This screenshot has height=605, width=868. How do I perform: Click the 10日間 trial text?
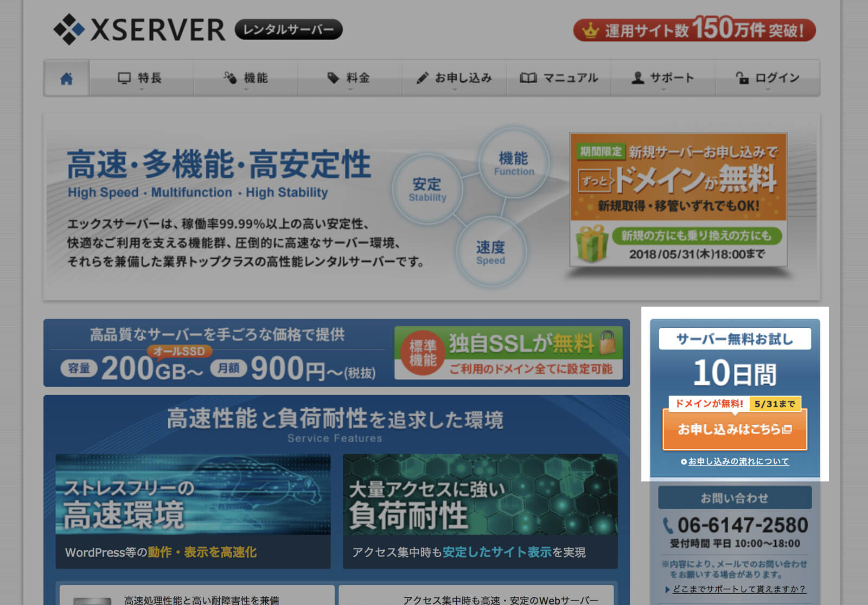pos(735,374)
